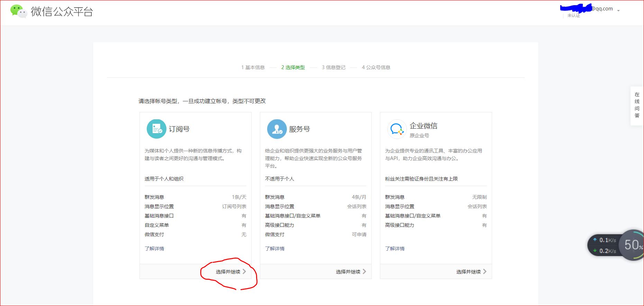
Task: Click the 50% usage circle widget
Action: click(633, 245)
